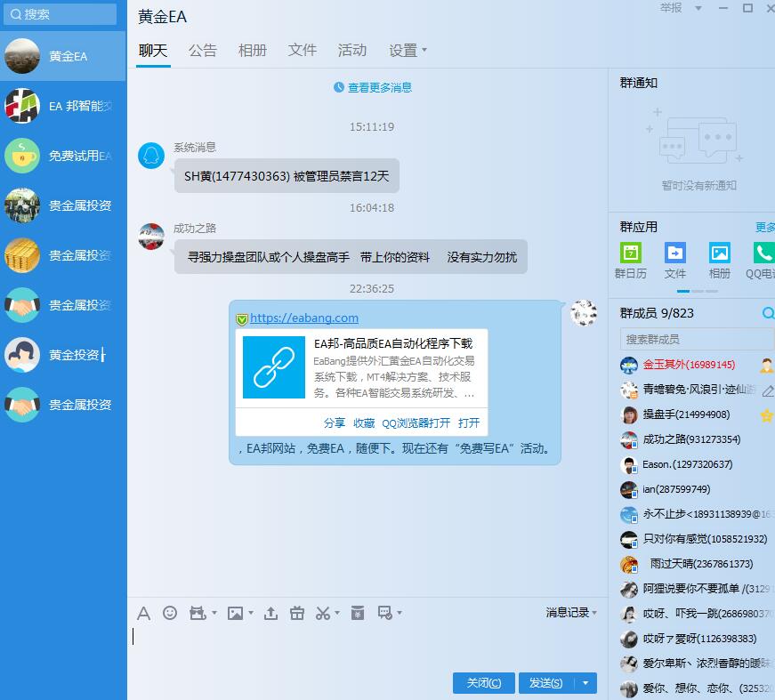Click the message typing area
775x700 pixels.
(367, 646)
